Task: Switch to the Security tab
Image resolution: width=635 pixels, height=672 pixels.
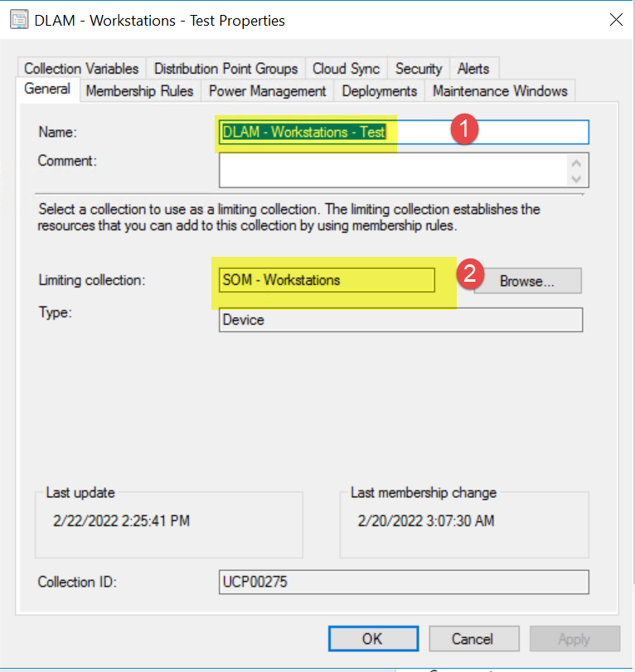Action: [x=419, y=69]
